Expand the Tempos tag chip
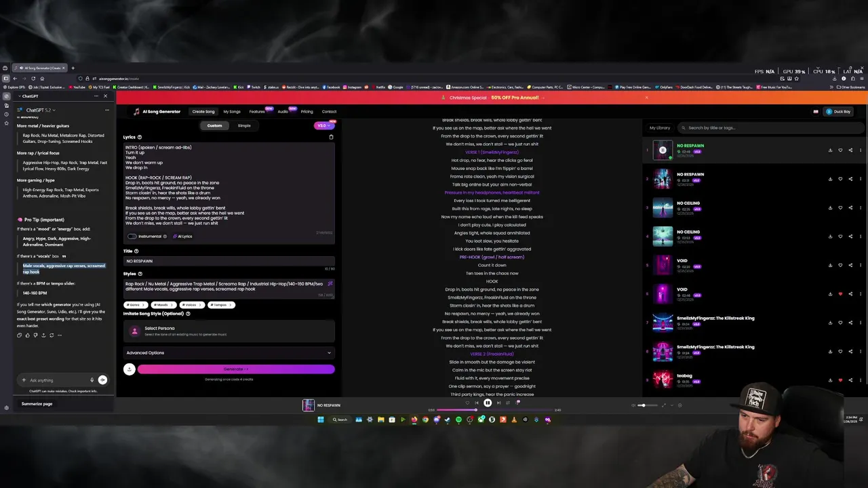This screenshot has height=488, width=868. [x=221, y=304]
